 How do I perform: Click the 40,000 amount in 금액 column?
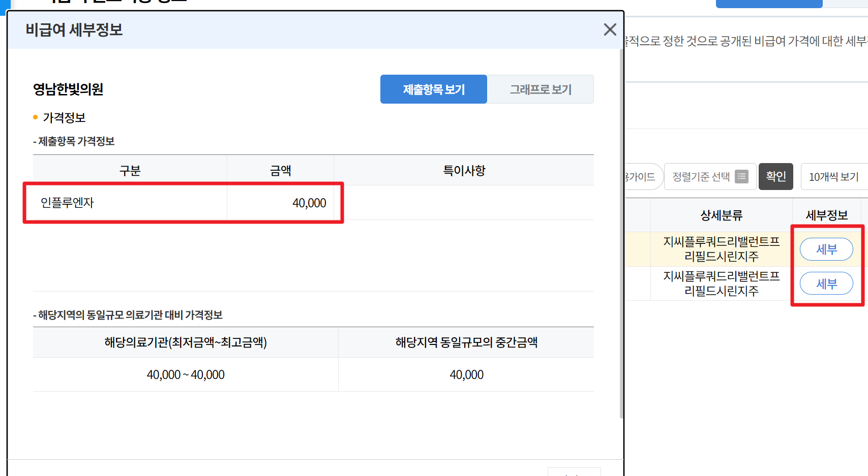point(309,203)
